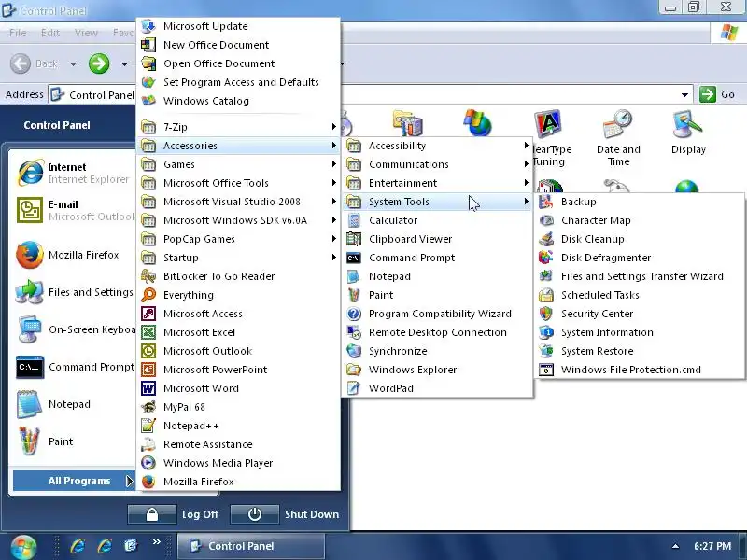Click the Go button

717,94
